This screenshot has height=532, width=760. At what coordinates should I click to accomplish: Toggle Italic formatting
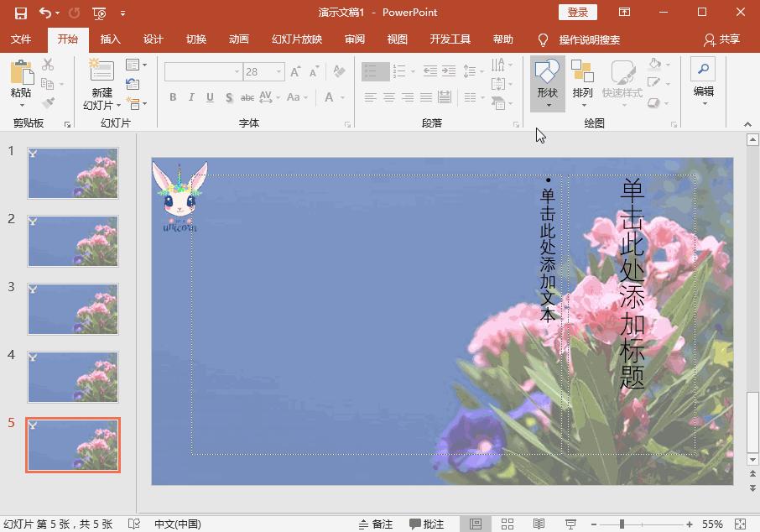coord(191,97)
